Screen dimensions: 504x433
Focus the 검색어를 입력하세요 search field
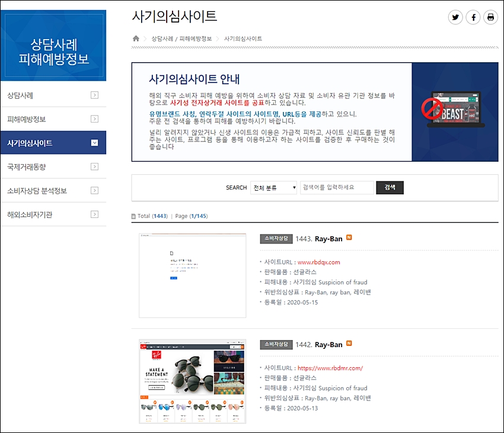(x=337, y=188)
